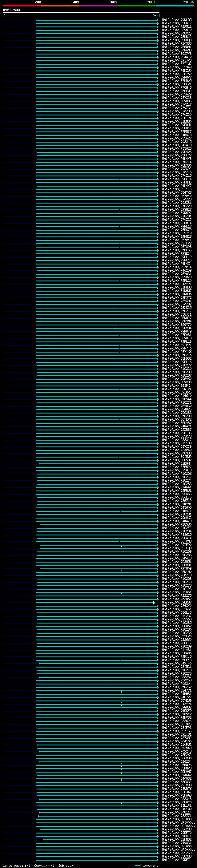Click the UniRef100_P29510 hit label
197x868 pixels.
pos(176,30)
